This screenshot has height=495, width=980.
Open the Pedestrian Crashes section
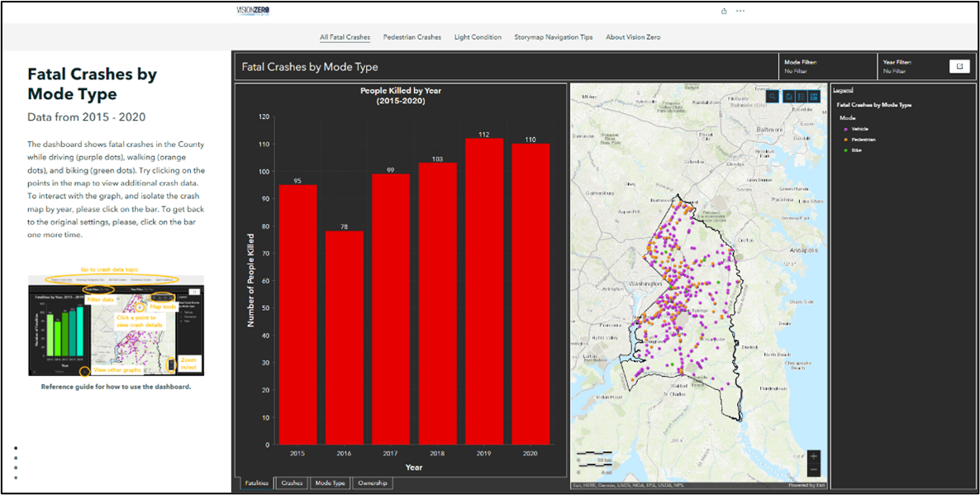tap(412, 37)
